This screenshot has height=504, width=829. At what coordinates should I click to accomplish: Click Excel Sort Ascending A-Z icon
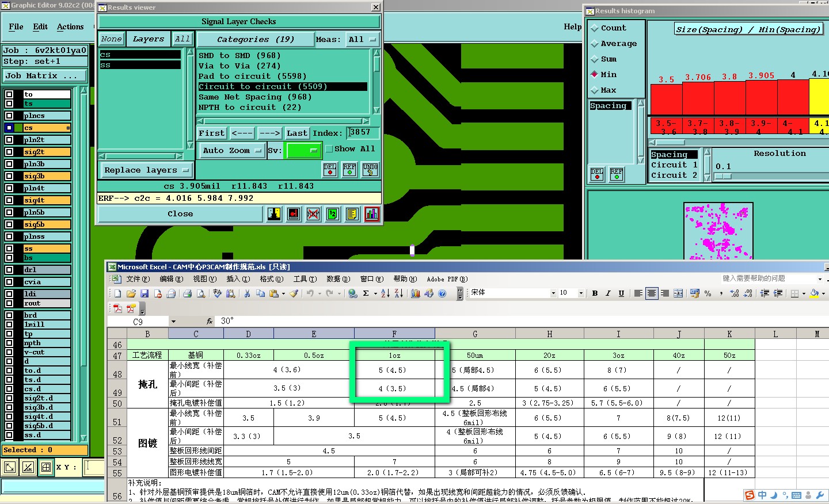pyautogui.click(x=385, y=293)
